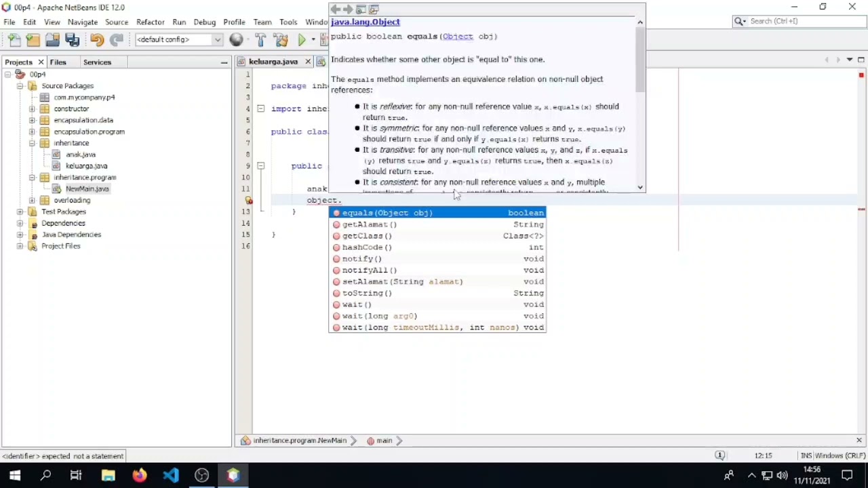Select anak.java in the project tree
Viewport: 868px width, 488px height.
[80, 155]
